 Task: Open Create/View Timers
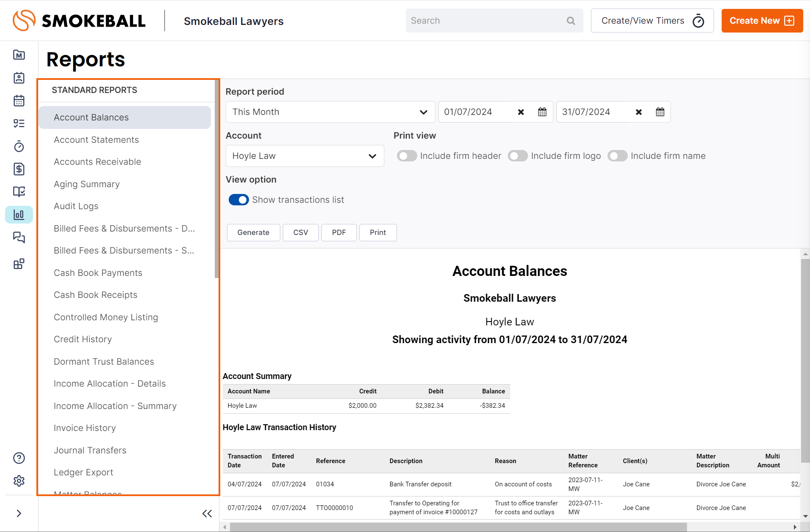(652, 21)
